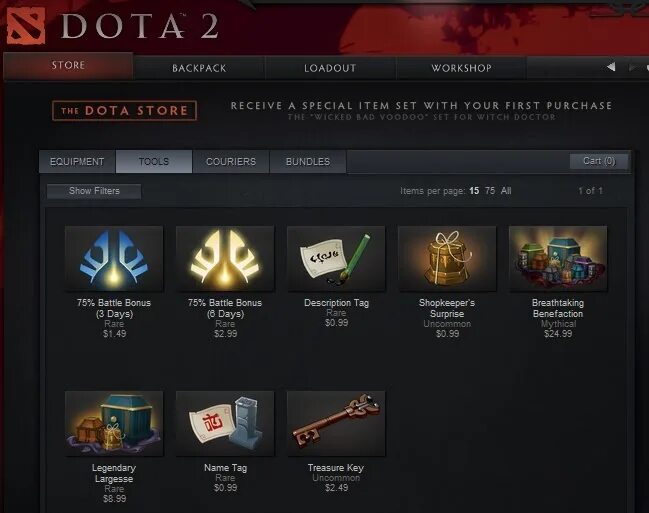Select the golden 75% Battle Bonus 6 Days icon
Viewport: 649px width, 513px height.
coord(225,258)
